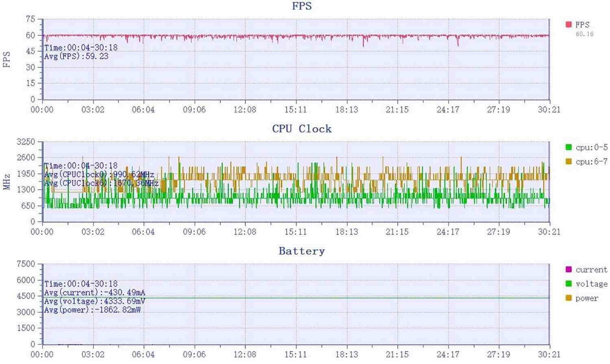Click the green voltage line in Battery chart

pos(296,298)
